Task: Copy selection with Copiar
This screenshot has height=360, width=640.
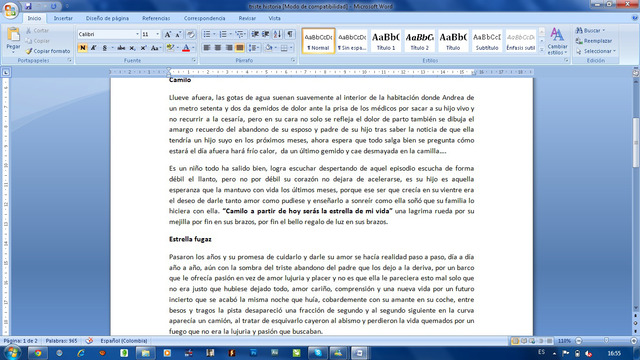Action: coord(38,41)
